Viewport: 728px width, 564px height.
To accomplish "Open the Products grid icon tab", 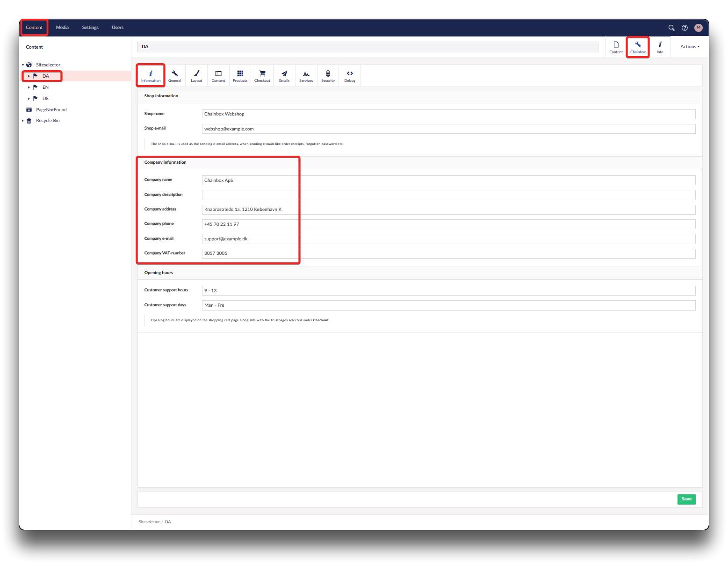I will (x=240, y=76).
